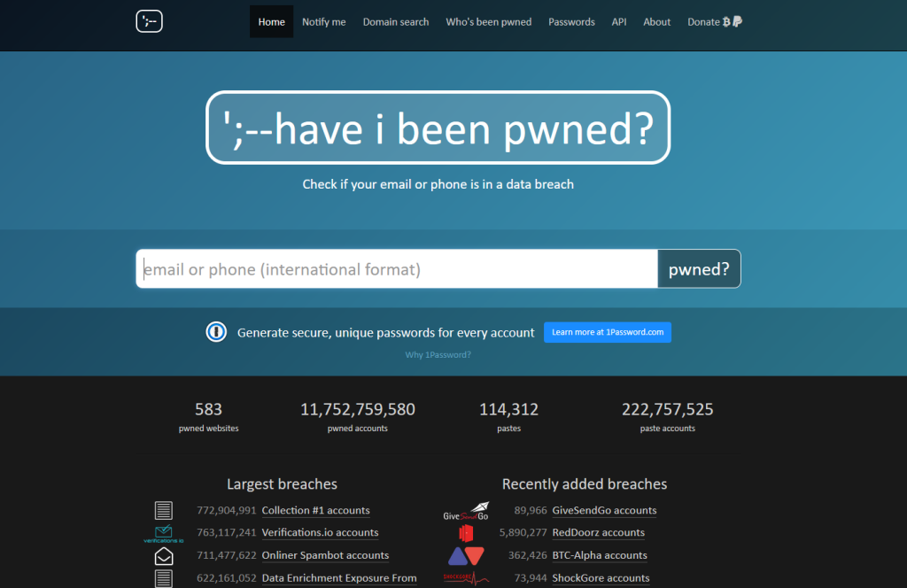The image size is (907, 588).
Task: Navigate to Passwords
Action: click(571, 22)
